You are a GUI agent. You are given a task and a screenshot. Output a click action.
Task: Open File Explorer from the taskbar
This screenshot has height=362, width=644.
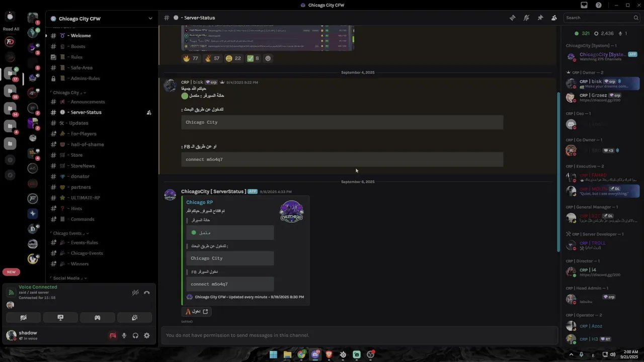[x=287, y=354]
